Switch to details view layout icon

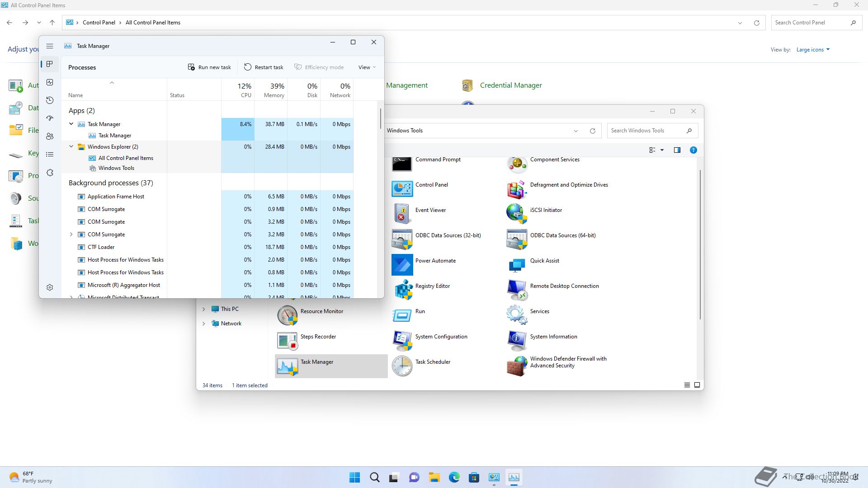coord(687,385)
